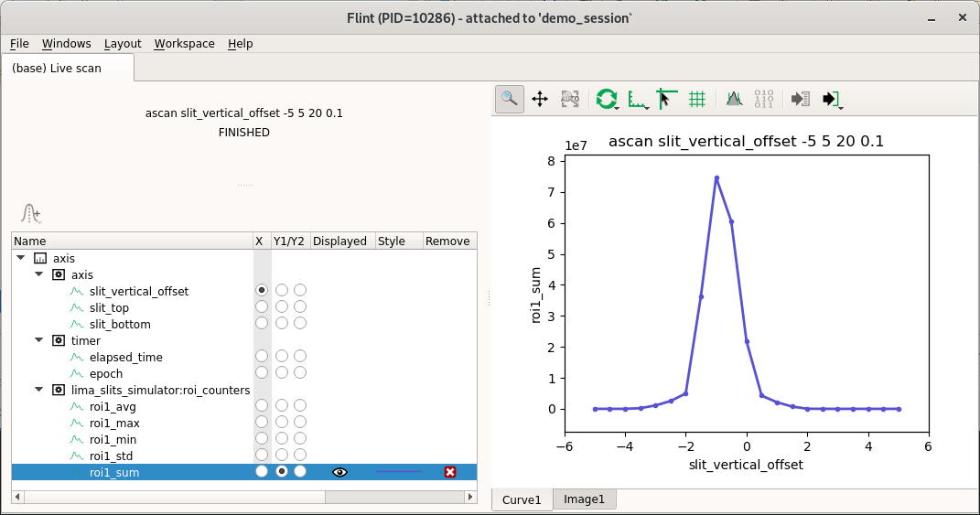Open the Layout menu
980x515 pixels.
[x=123, y=44]
